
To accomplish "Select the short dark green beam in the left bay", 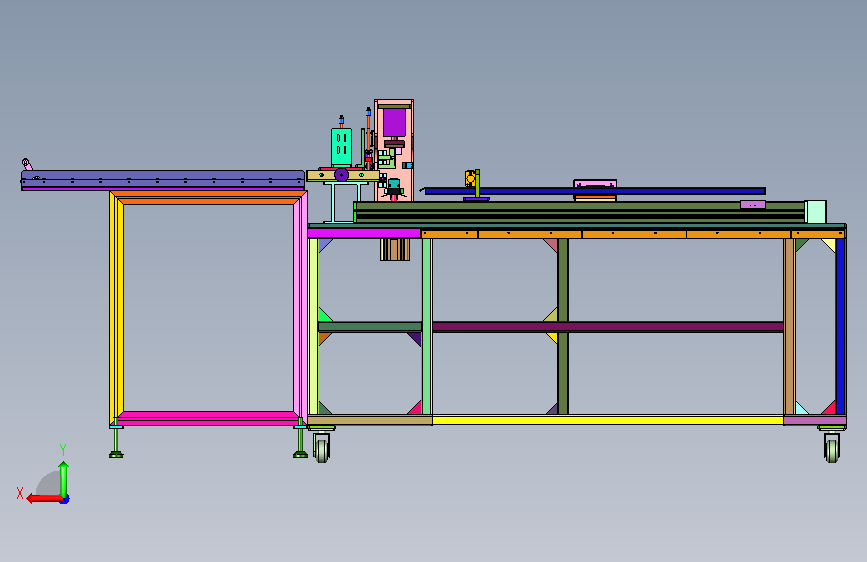I will (370, 327).
